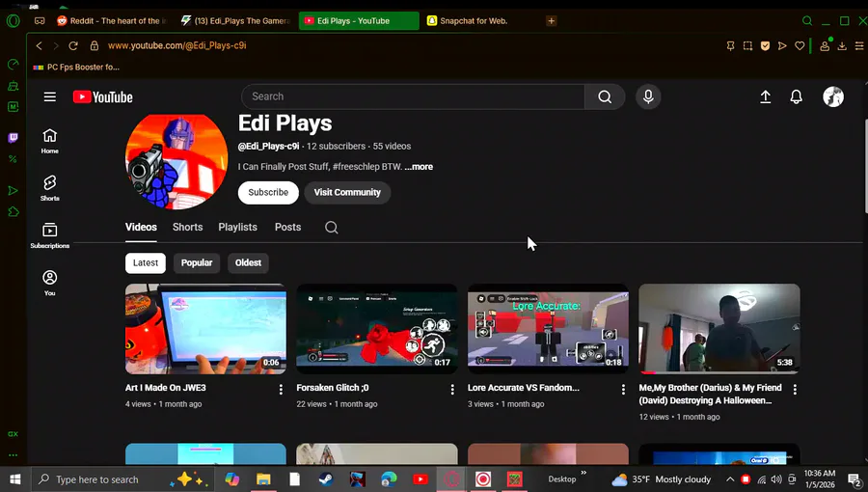Viewport: 868px width, 492px height.
Task: Open the Forsaken Glitch video thumbnail
Action: (x=377, y=329)
